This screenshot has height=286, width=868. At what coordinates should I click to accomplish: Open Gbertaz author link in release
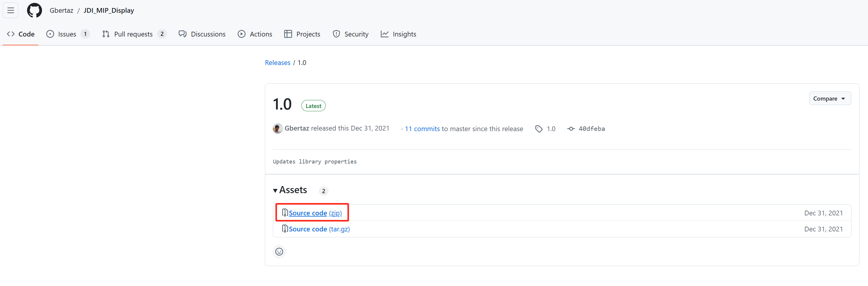tap(297, 128)
